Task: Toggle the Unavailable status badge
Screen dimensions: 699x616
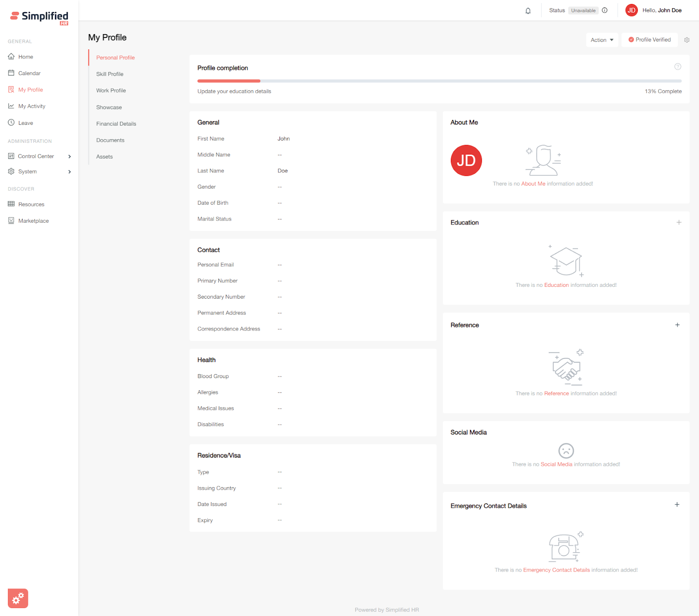Action: tap(583, 10)
